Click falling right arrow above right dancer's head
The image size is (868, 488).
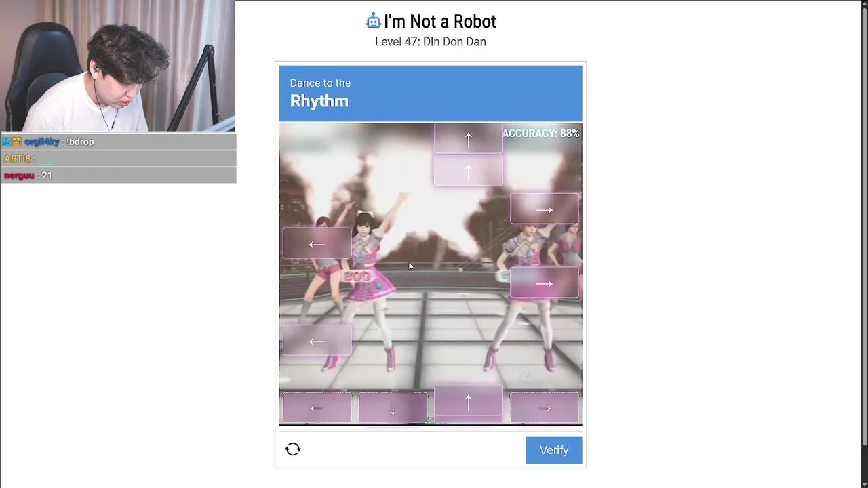point(545,209)
